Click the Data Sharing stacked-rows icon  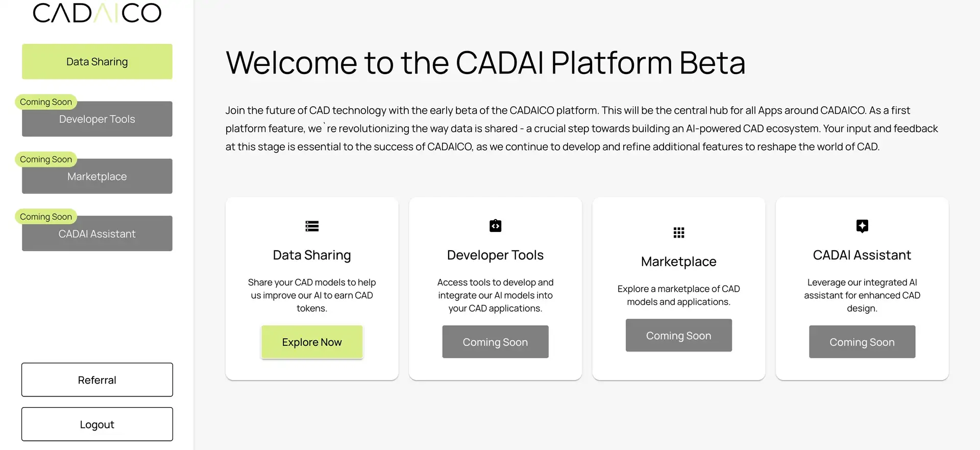[x=312, y=226]
